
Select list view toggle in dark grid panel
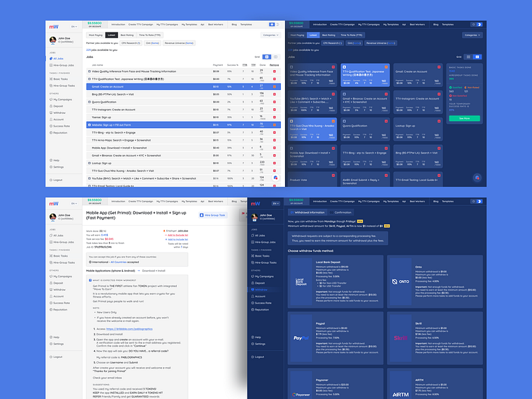[x=468, y=57]
